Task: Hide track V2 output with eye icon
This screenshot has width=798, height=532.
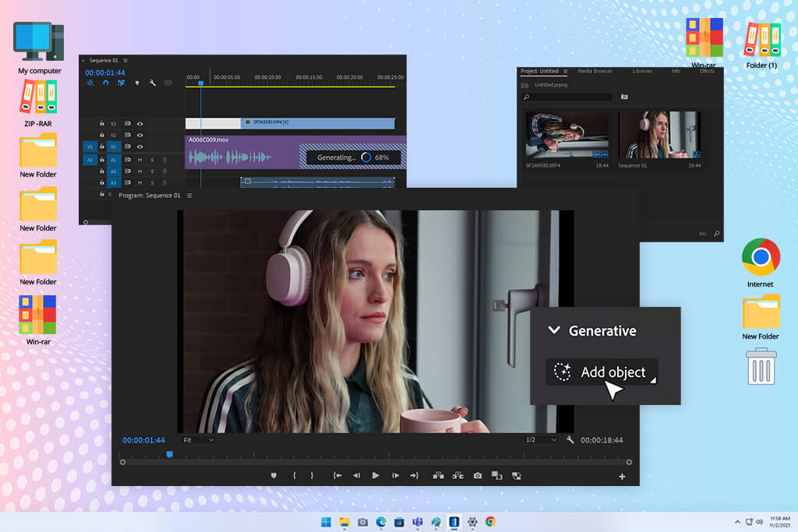Action: 140,136
